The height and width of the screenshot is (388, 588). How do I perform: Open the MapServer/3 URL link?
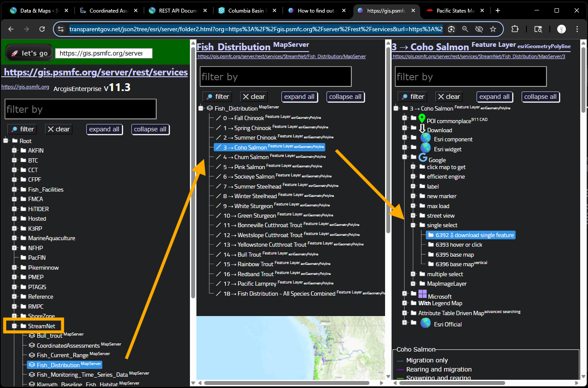point(479,56)
